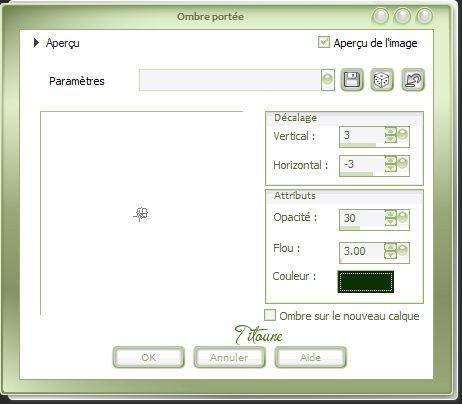
Task: Toggle the Aperçu de l'image checkbox
Action: [324, 42]
